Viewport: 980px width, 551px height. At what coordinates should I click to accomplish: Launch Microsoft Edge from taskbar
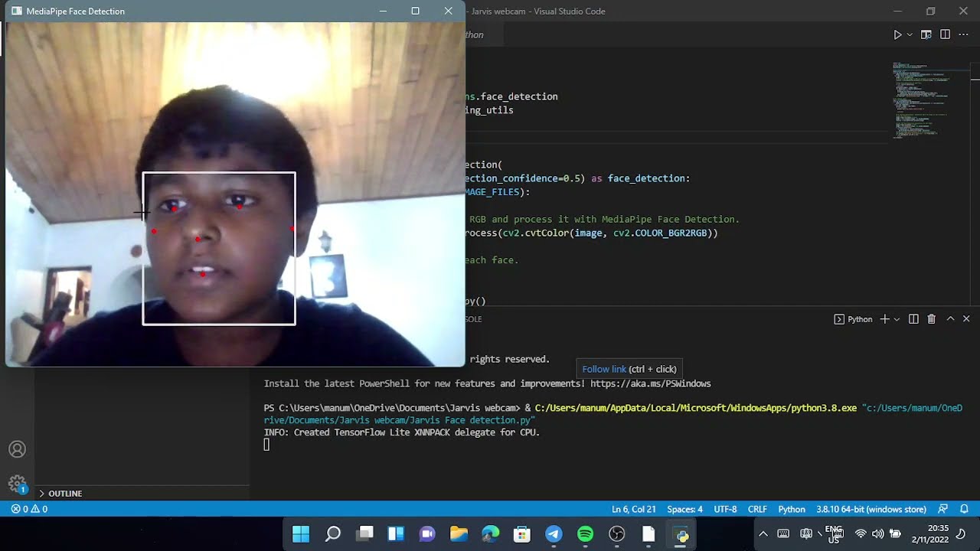[490, 534]
